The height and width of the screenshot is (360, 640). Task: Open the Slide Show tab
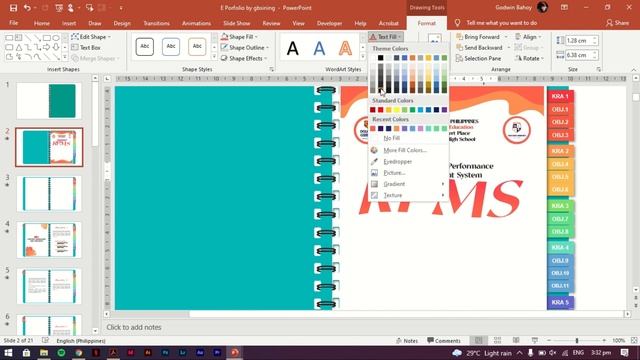click(x=237, y=23)
